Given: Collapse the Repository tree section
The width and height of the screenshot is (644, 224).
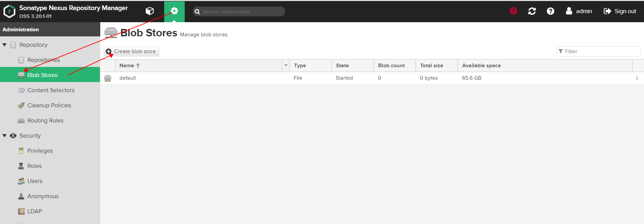Looking at the screenshot, I should tap(5, 45).
